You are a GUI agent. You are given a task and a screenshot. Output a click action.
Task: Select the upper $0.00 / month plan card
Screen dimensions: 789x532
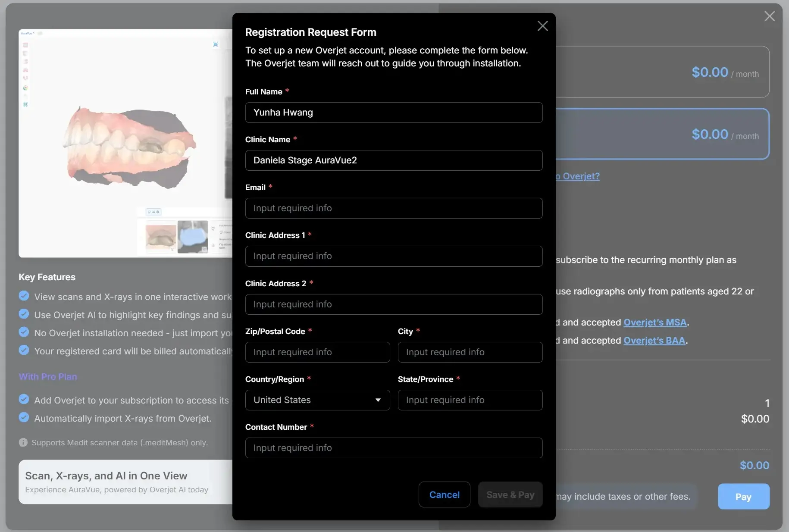(662, 72)
